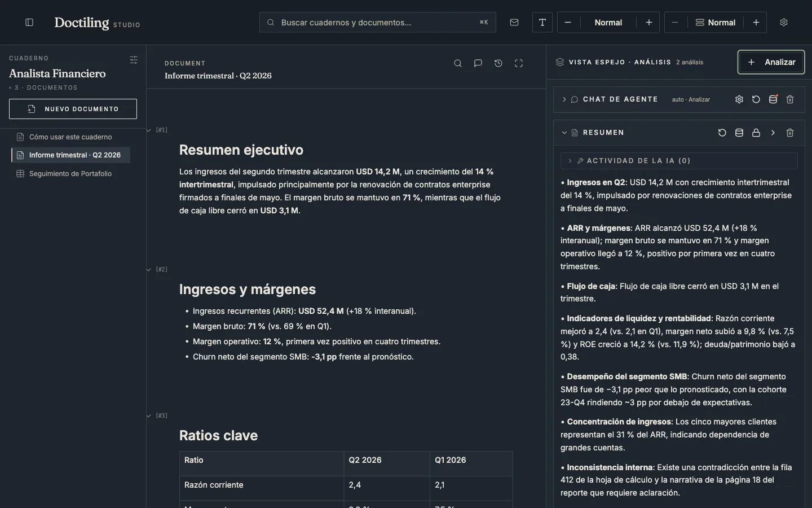Enter fullscreen document view
The width and height of the screenshot is (812, 508).
(519, 63)
